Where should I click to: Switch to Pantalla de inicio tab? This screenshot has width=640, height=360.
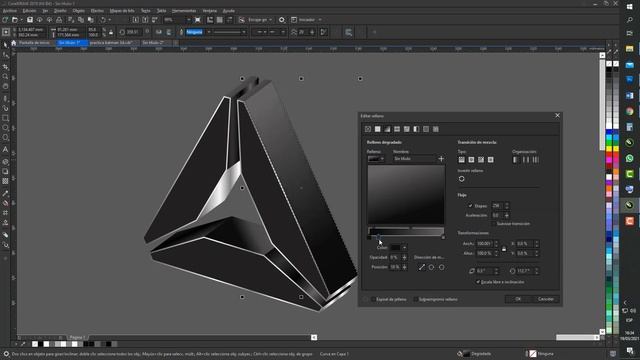pos(34,42)
